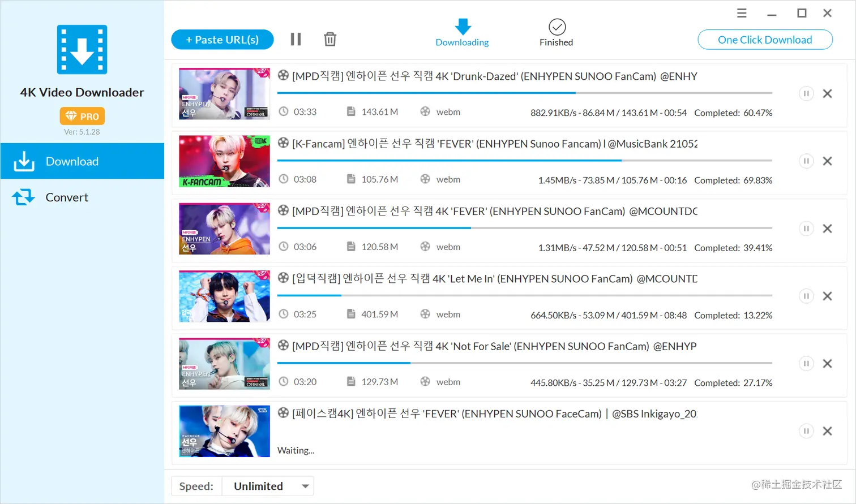Remove the 'Not For Sale' FanCam download
This screenshot has width=856, height=504.
827,363
